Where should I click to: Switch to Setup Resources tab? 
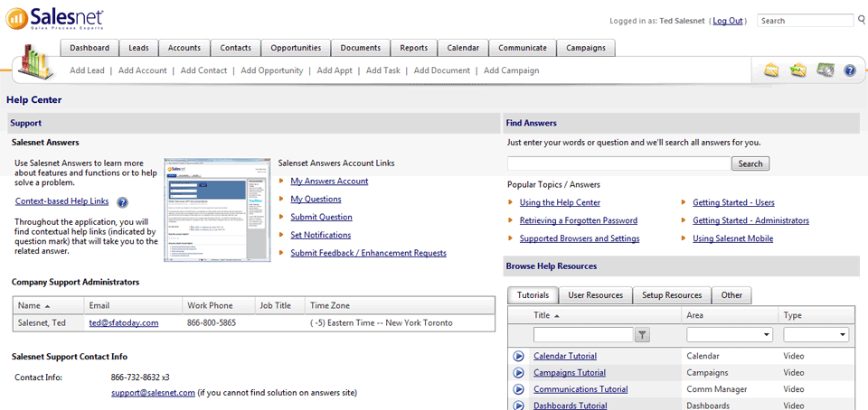[672, 295]
